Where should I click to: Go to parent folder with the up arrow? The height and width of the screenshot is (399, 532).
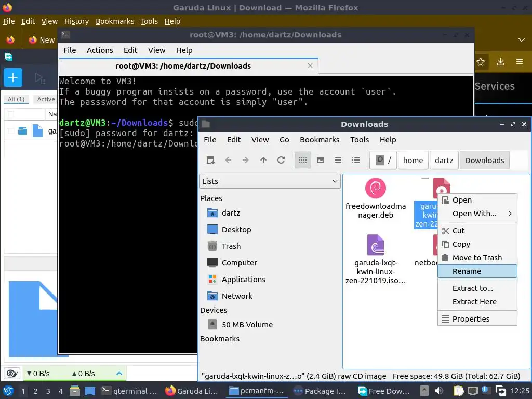pos(263,160)
